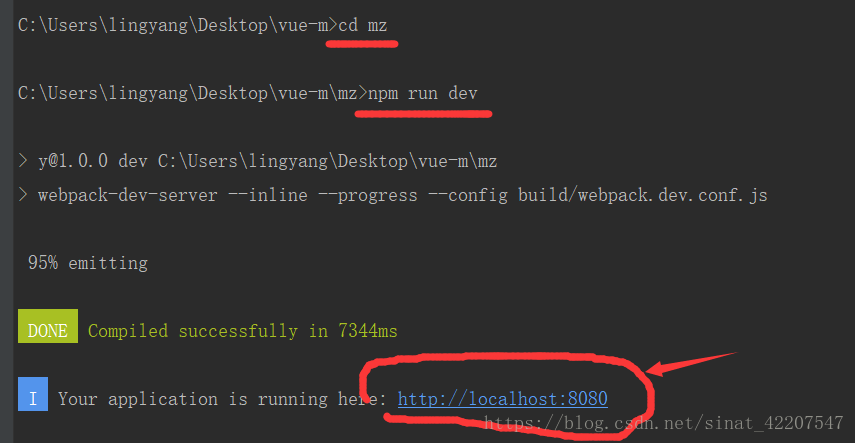Click the second prompt path ending in vue-m\mz>

point(192,93)
